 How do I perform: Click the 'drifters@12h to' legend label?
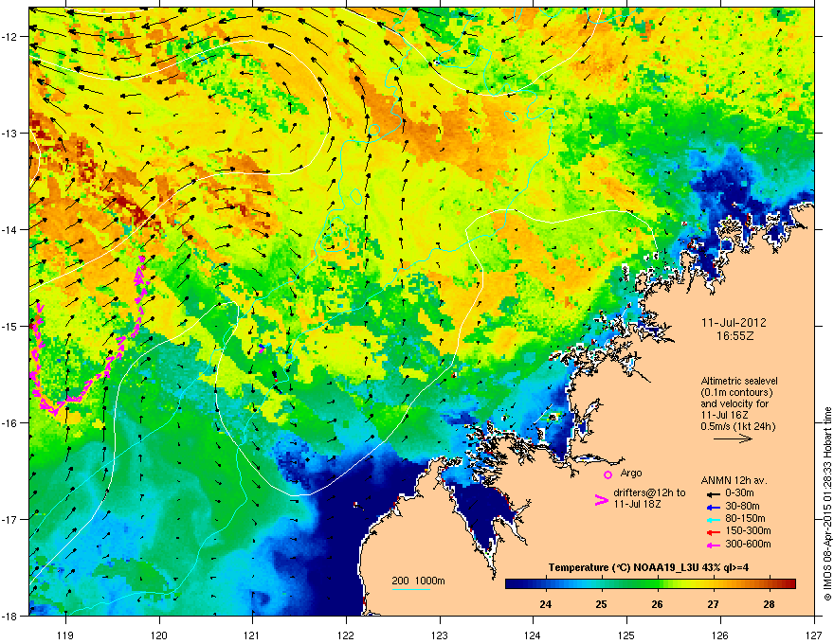[x=649, y=492]
